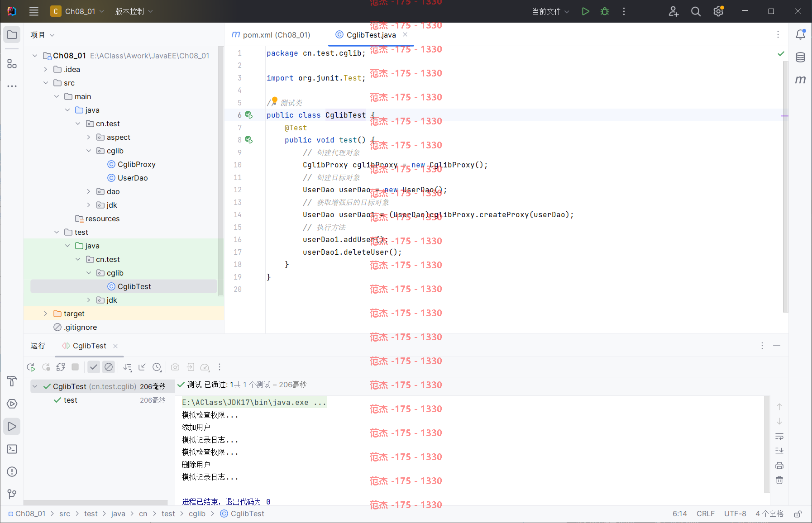Click the cglib breadcrumb in status bar
Screen dimensions: 812x523
tap(197, 513)
